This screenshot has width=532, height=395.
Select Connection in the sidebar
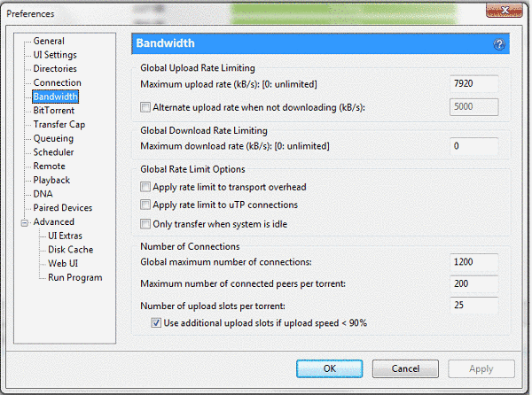point(57,82)
